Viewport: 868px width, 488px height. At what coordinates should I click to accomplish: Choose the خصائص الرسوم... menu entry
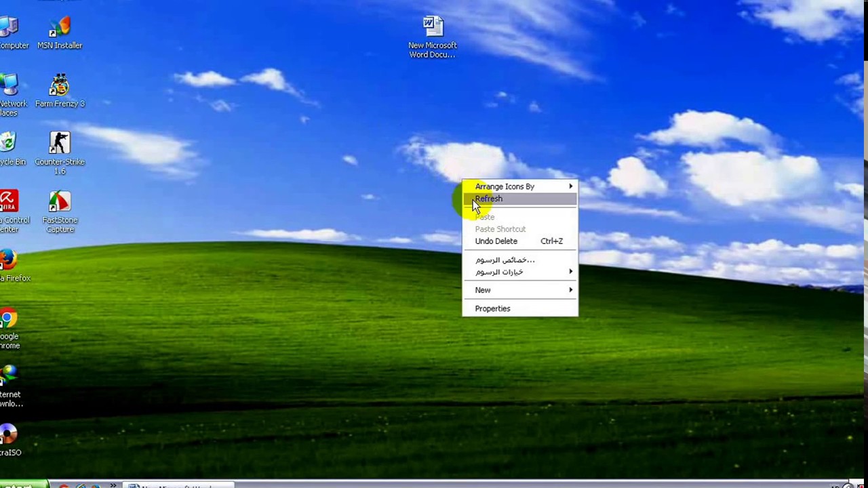(520, 260)
